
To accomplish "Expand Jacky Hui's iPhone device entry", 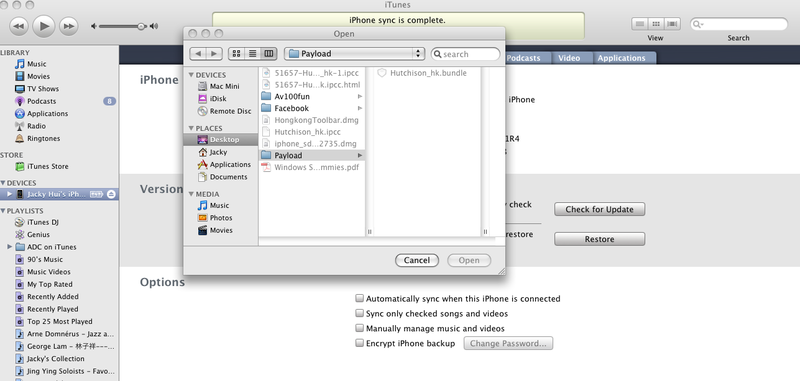I will [9, 194].
